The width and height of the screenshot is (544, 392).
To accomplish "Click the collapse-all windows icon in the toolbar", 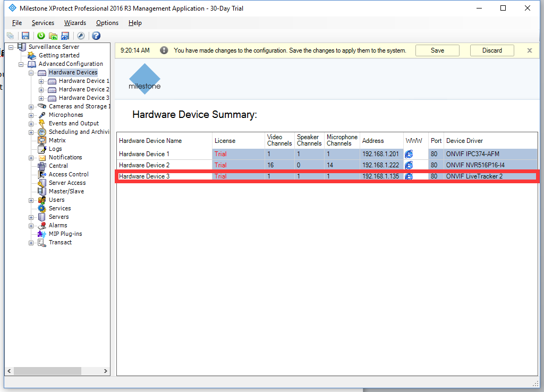I will (11, 36).
